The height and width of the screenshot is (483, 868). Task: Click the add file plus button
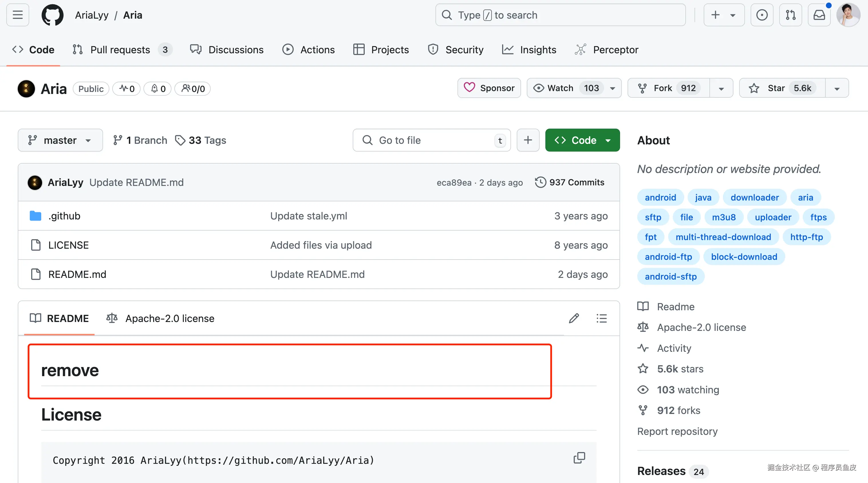pyautogui.click(x=528, y=140)
